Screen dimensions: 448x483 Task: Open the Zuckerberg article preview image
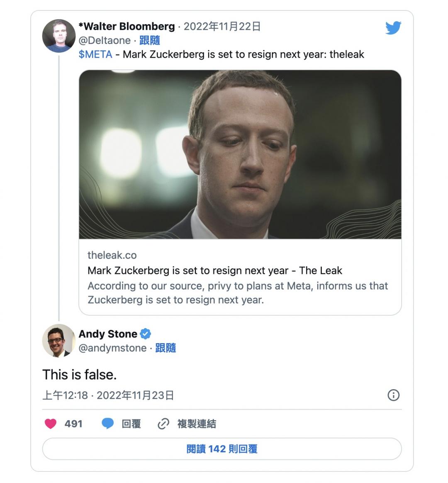pos(240,154)
